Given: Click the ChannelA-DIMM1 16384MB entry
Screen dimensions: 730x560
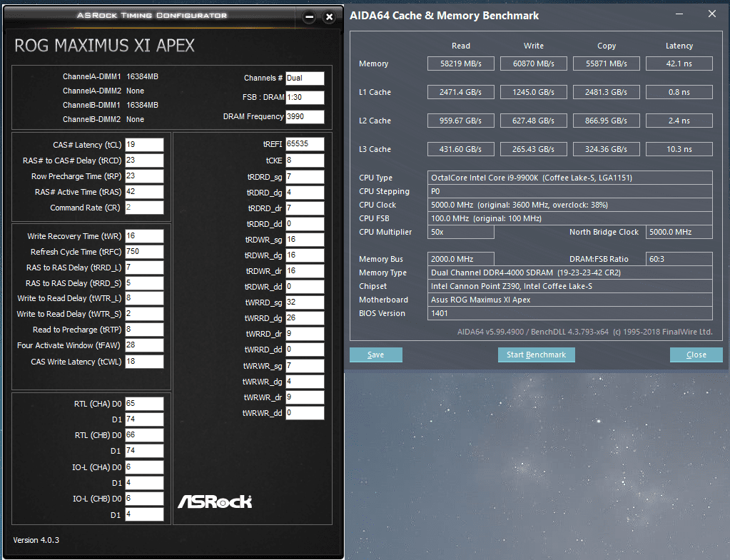Looking at the screenshot, I should pyautogui.click(x=111, y=76).
